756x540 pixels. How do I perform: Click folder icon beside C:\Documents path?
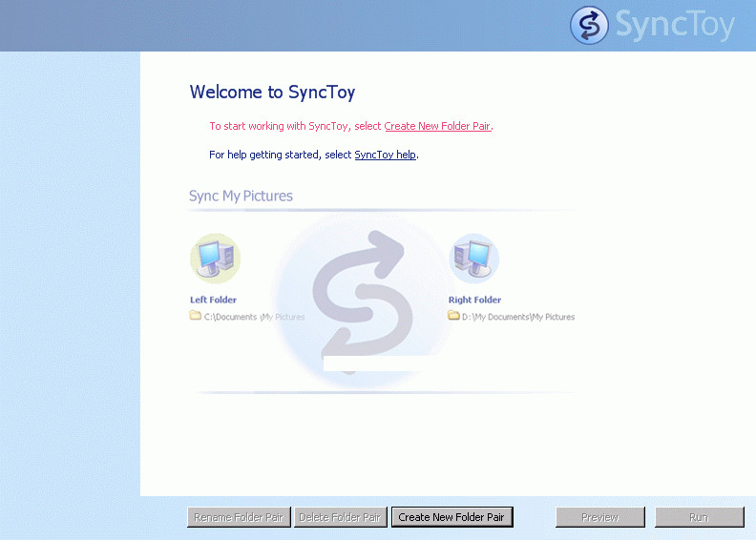tap(196, 316)
